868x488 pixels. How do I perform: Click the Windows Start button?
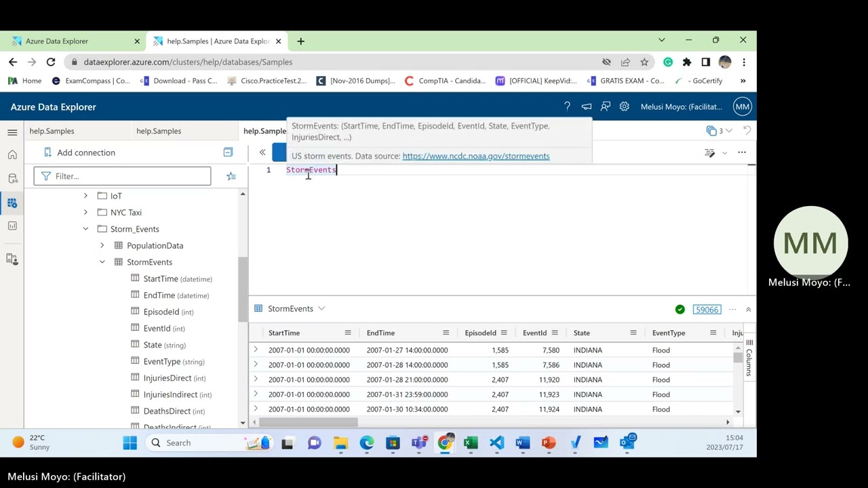[130, 443]
